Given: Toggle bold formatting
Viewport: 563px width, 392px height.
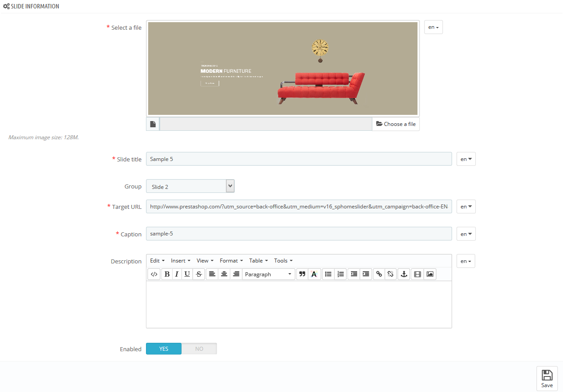Looking at the screenshot, I should 167,274.
